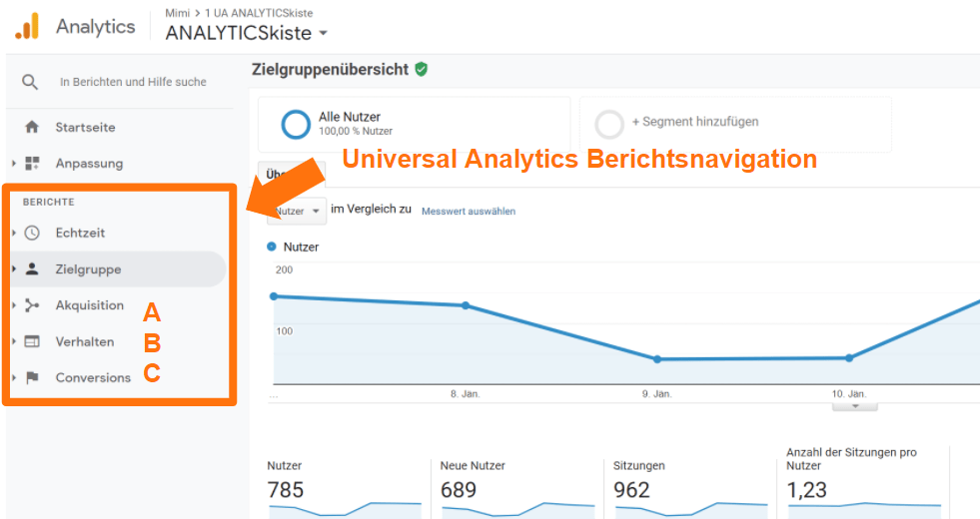Viewport: 980px width, 519px height.
Task: Click the 10. Jän. data point
Action: (849, 358)
